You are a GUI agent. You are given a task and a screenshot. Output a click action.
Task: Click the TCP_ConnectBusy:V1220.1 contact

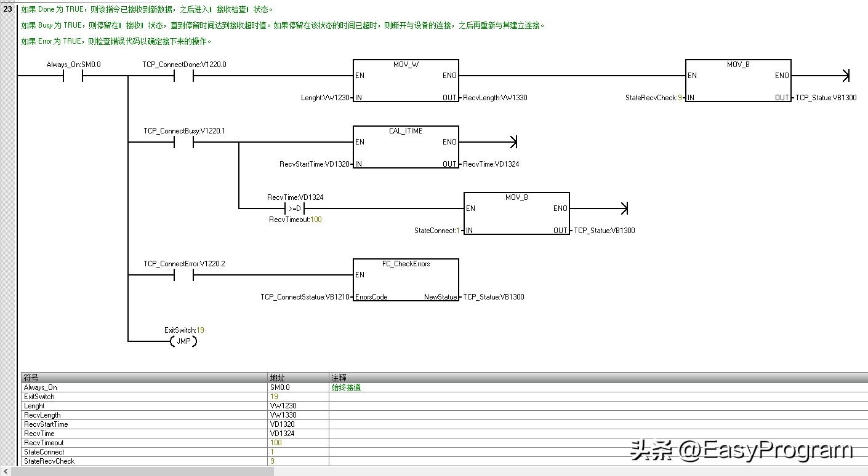coord(175,141)
